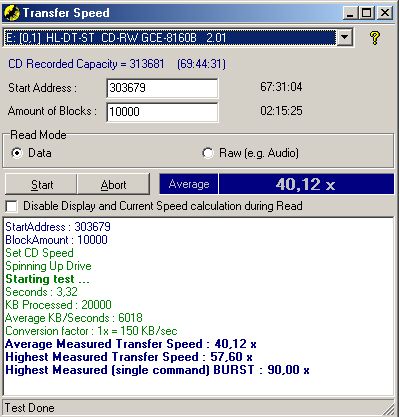This screenshot has height=417, width=399.
Task: Click the Amount of Blocks input field
Action: click(x=162, y=112)
